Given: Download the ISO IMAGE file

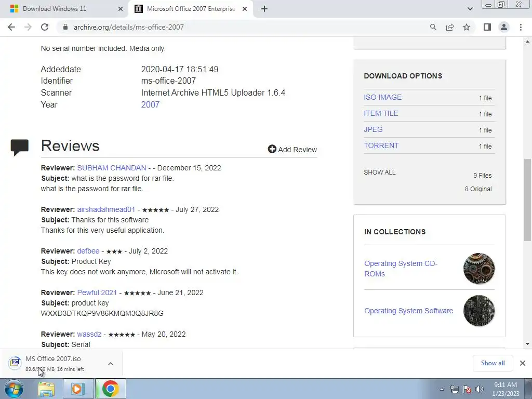Looking at the screenshot, I should pos(383,97).
